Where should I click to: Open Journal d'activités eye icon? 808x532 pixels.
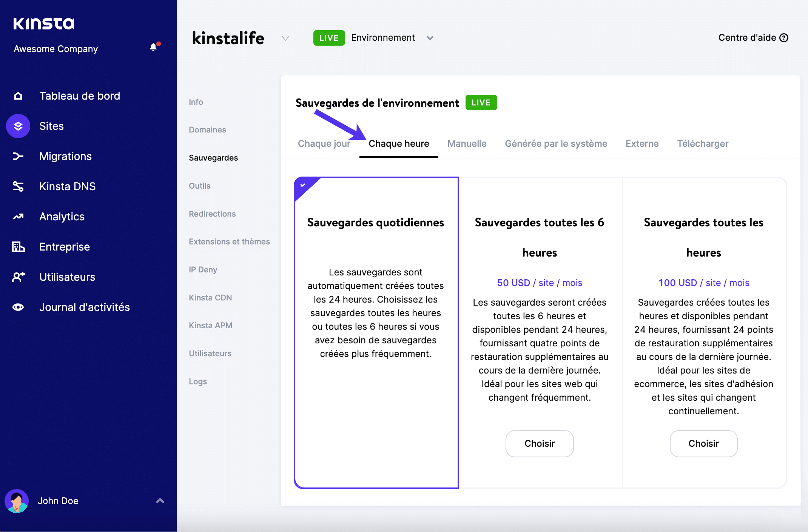click(x=18, y=307)
